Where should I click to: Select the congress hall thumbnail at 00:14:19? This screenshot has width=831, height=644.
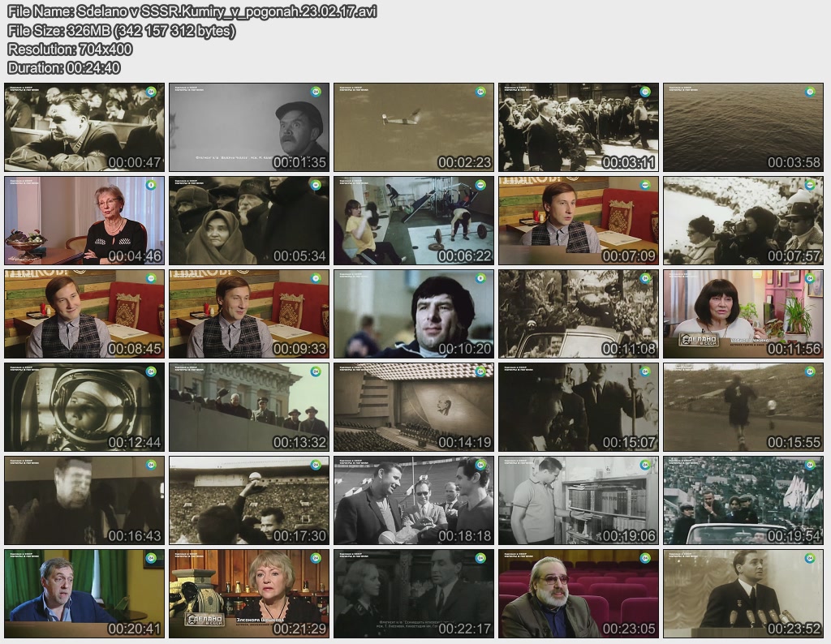(x=413, y=406)
